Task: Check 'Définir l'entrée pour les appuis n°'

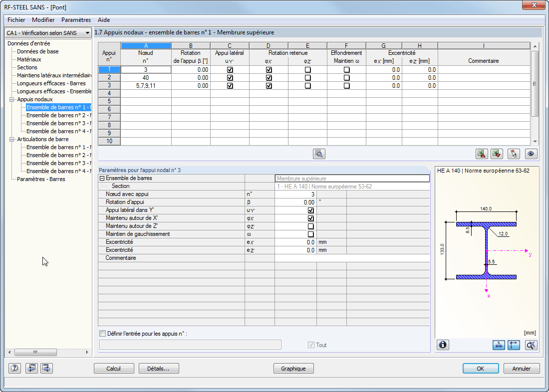Action: click(x=103, y=334)
